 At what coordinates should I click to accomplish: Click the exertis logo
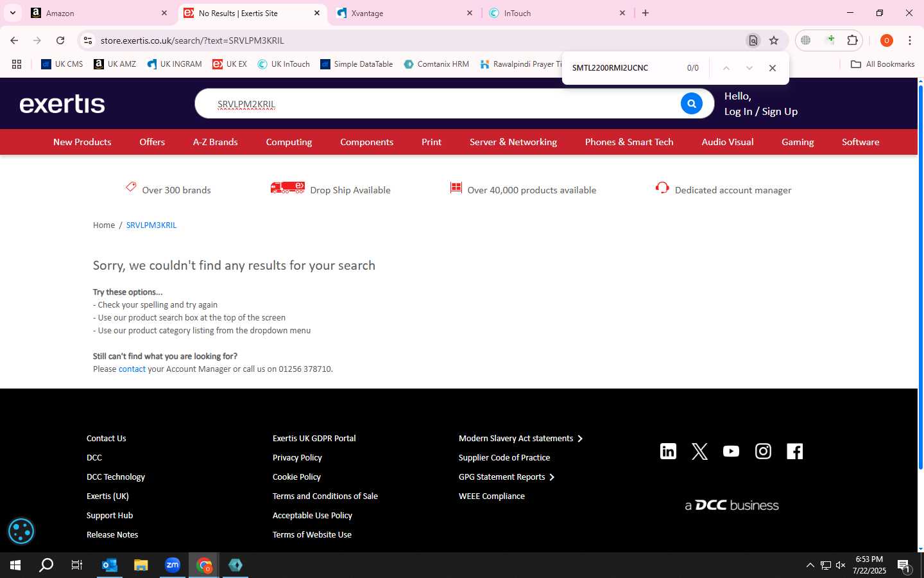coord(62,104)
